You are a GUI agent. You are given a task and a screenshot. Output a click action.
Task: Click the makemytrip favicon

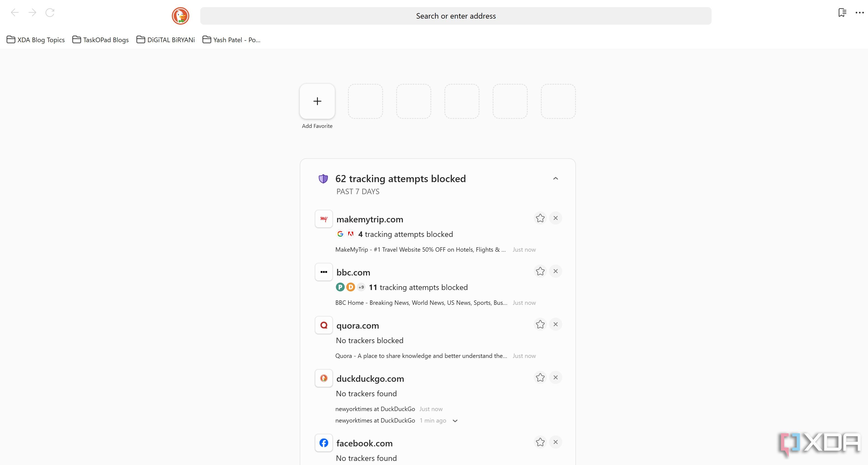(x=324, y=219)
